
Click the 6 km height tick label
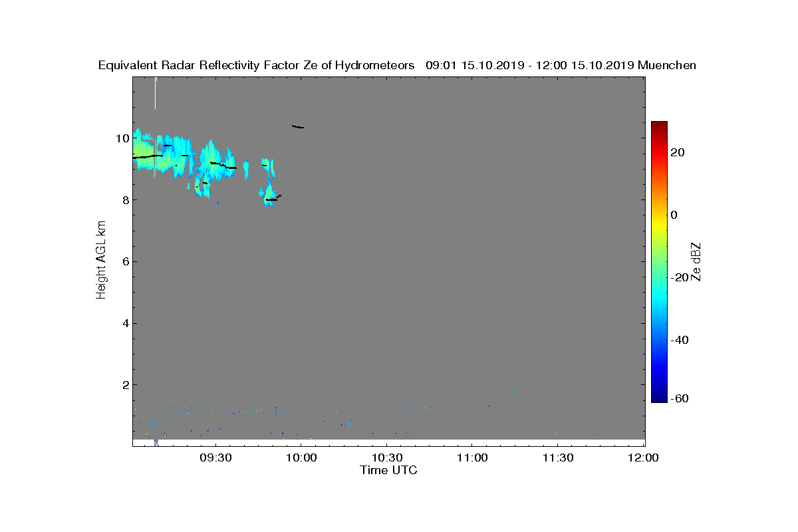point(125,261)
